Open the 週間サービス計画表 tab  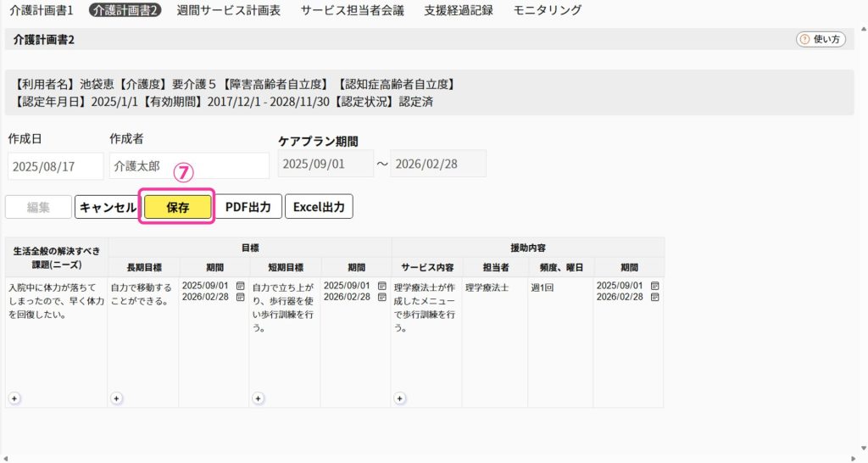point(227,10)
